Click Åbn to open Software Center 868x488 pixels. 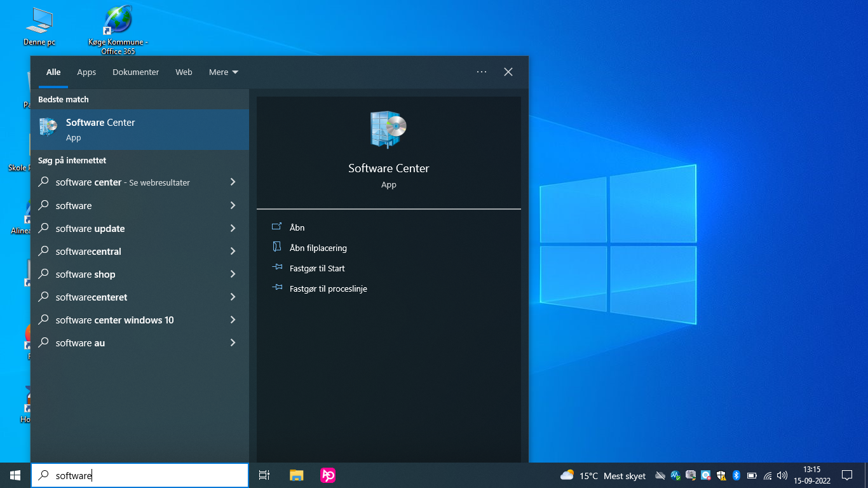[297, 227]
